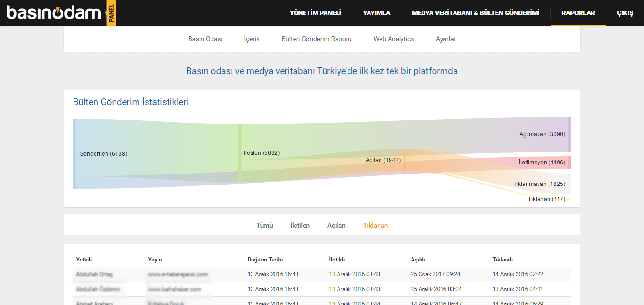Click the Dağıtım Tarihi column header
The image size is (644, 305).
265,260
